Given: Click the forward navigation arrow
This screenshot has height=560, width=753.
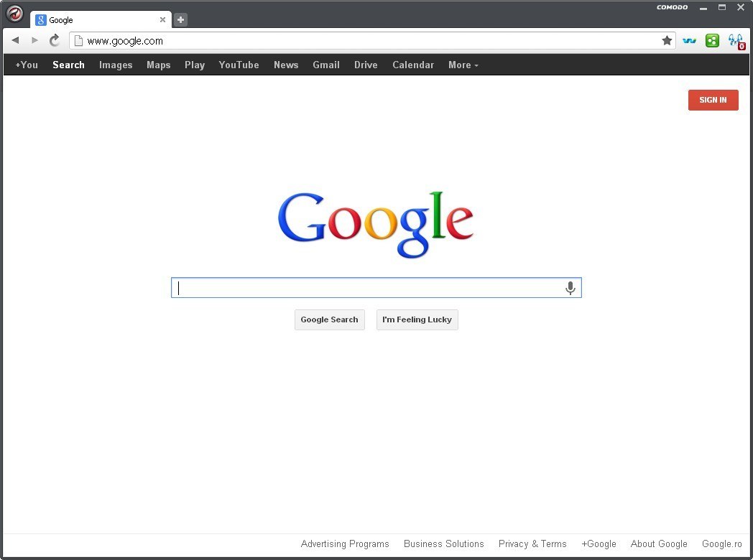Looking at the screenshot, I should click(x=34, y=40).
